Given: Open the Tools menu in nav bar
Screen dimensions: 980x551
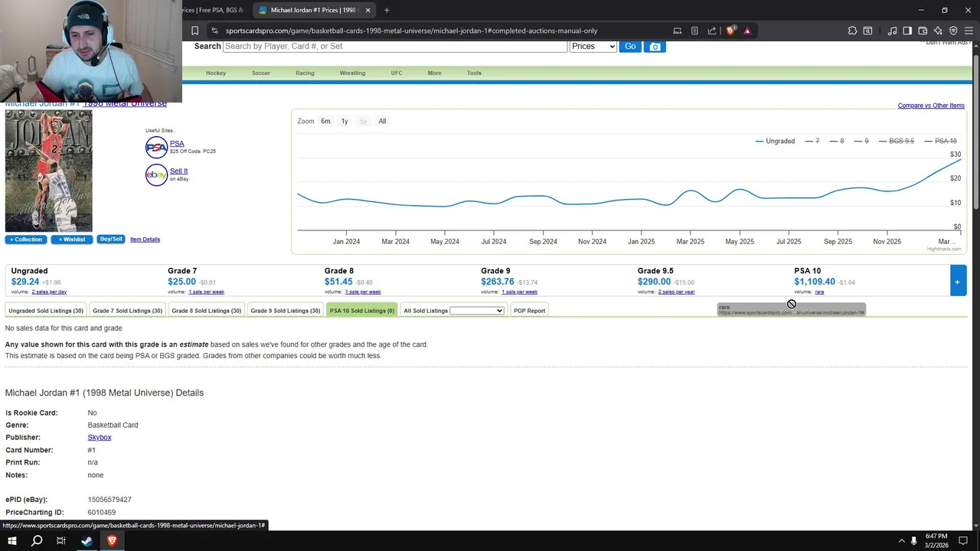Looking at the screenshot, I should click(474, 73).
